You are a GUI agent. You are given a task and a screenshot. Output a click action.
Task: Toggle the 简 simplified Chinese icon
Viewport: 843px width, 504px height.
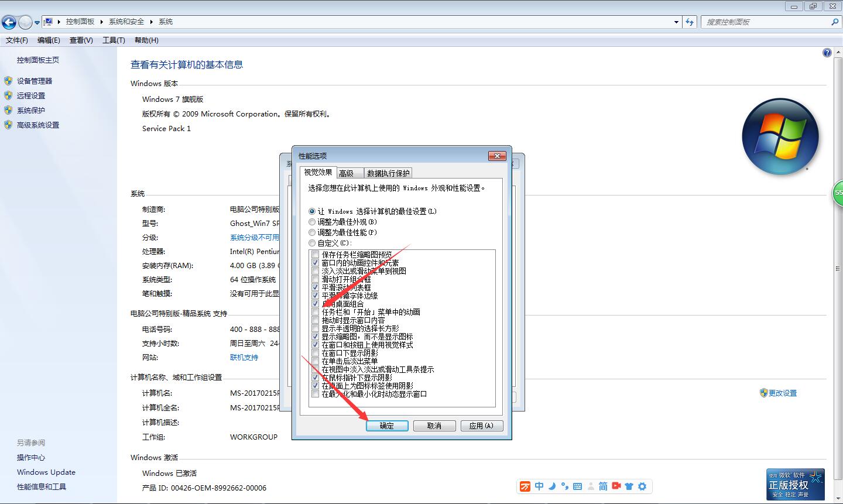[603, 486]
